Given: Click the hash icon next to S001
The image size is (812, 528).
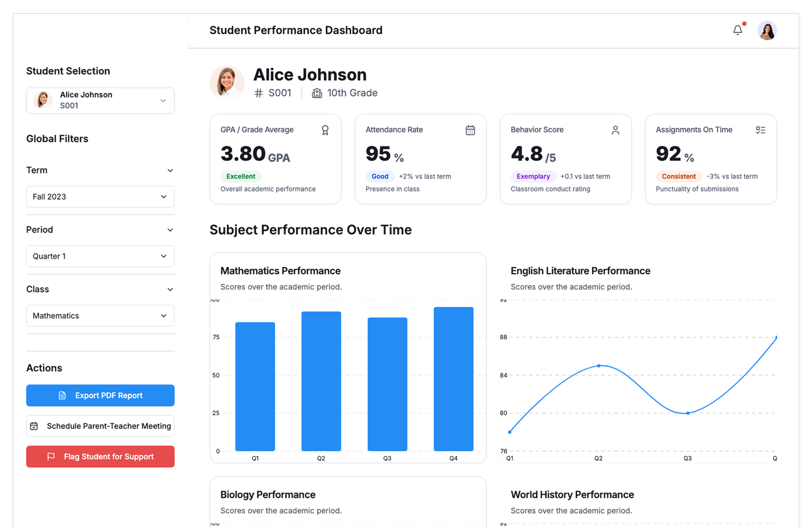Looking at the screenshot, I should [x=258, y=93].
